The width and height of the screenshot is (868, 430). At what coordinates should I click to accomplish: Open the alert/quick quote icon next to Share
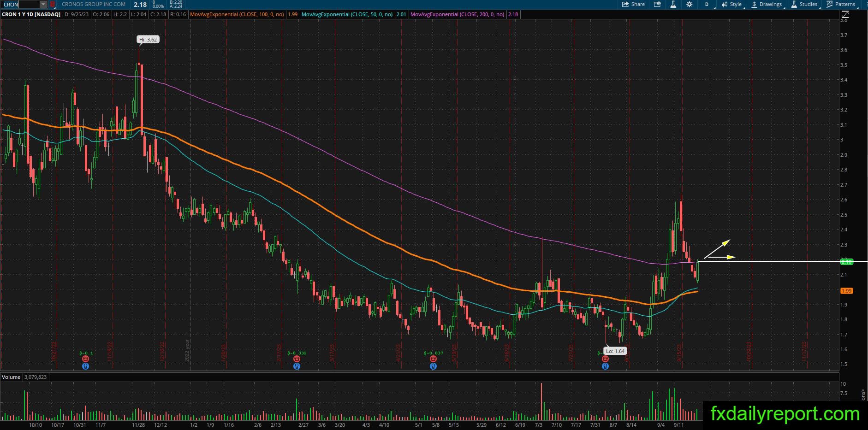[x=657, y=4]
